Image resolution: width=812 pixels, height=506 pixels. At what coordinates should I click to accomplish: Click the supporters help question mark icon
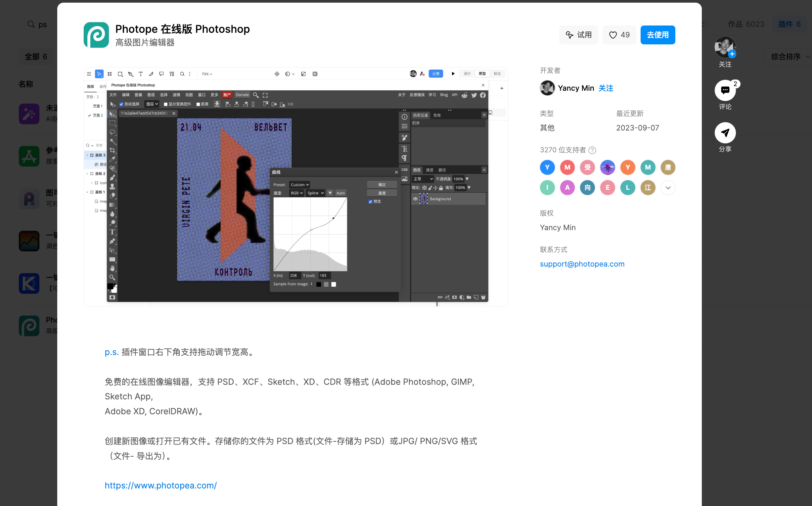pyautogui.click(x=592, y=150)
